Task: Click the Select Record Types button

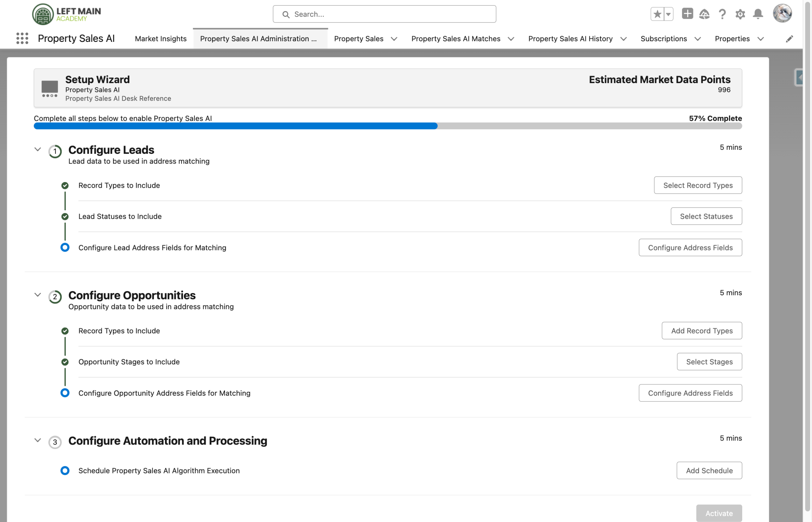Action: tap(698, 185)
